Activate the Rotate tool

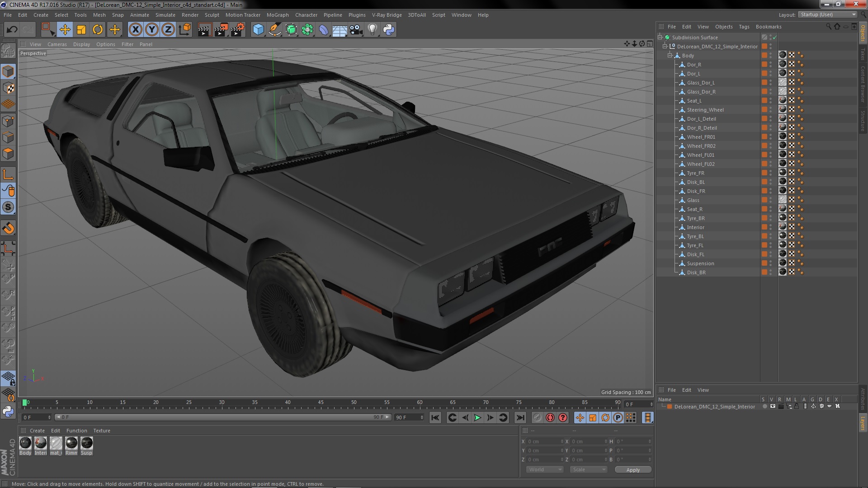pos(98,30)
